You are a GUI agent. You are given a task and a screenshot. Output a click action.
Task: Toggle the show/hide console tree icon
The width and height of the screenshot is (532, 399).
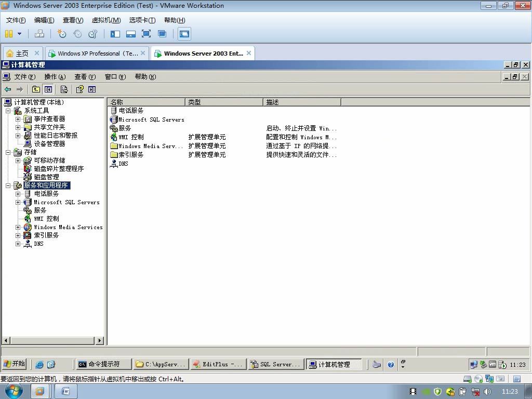tap(48, 89)
